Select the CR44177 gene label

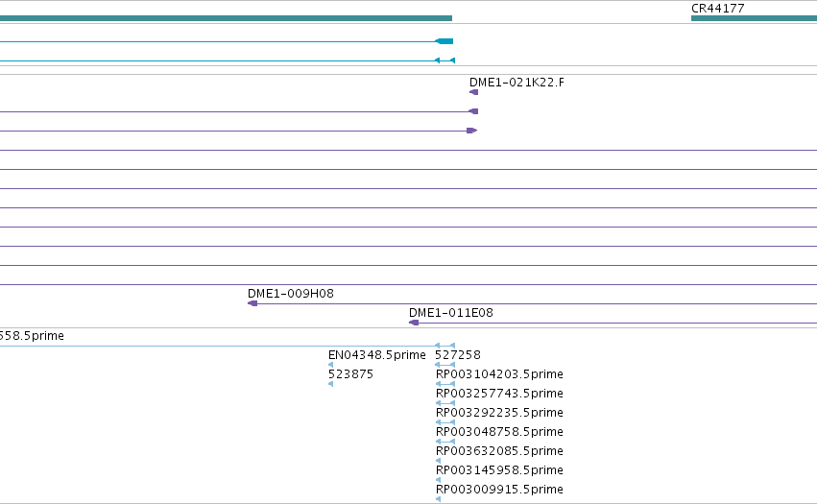click(717, 9)
